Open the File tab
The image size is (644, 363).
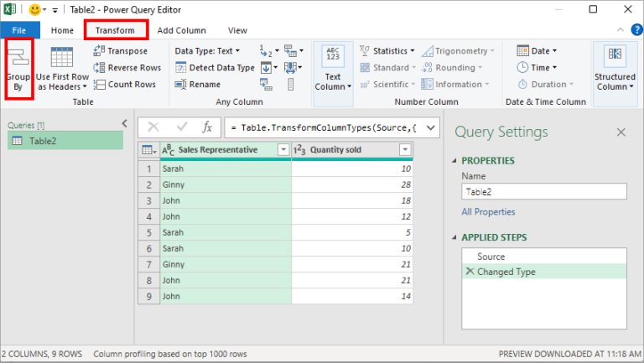19,30
